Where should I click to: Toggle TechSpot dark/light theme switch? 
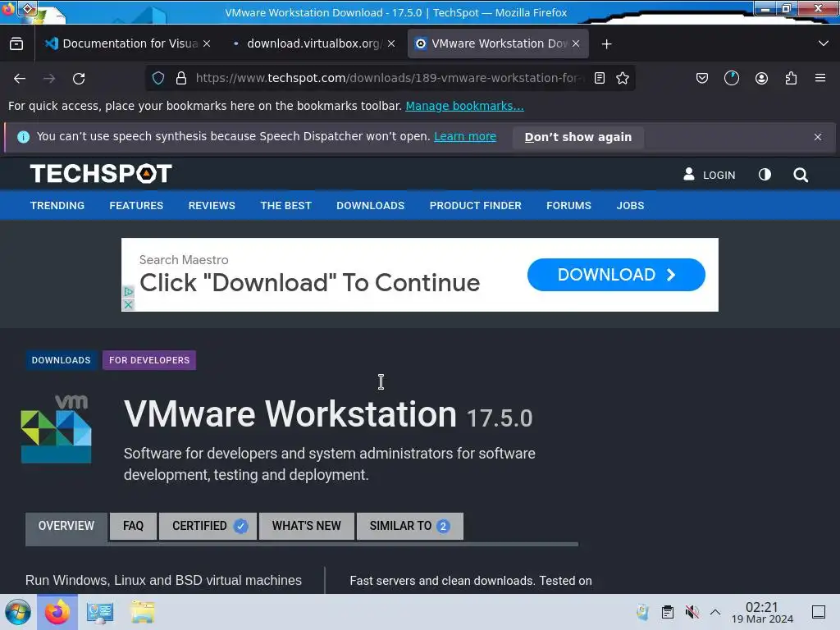[x=765, y=175]
